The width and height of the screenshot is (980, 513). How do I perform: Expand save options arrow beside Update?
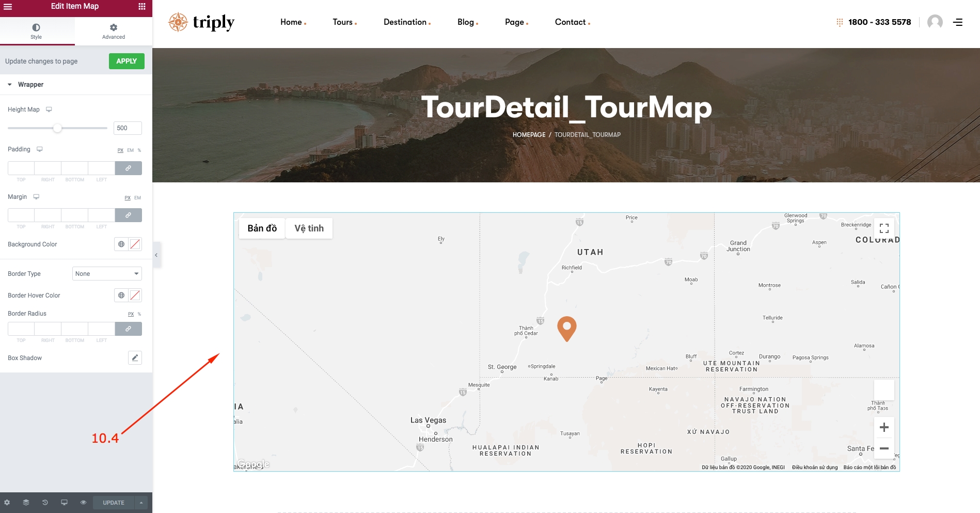[141, 502]
